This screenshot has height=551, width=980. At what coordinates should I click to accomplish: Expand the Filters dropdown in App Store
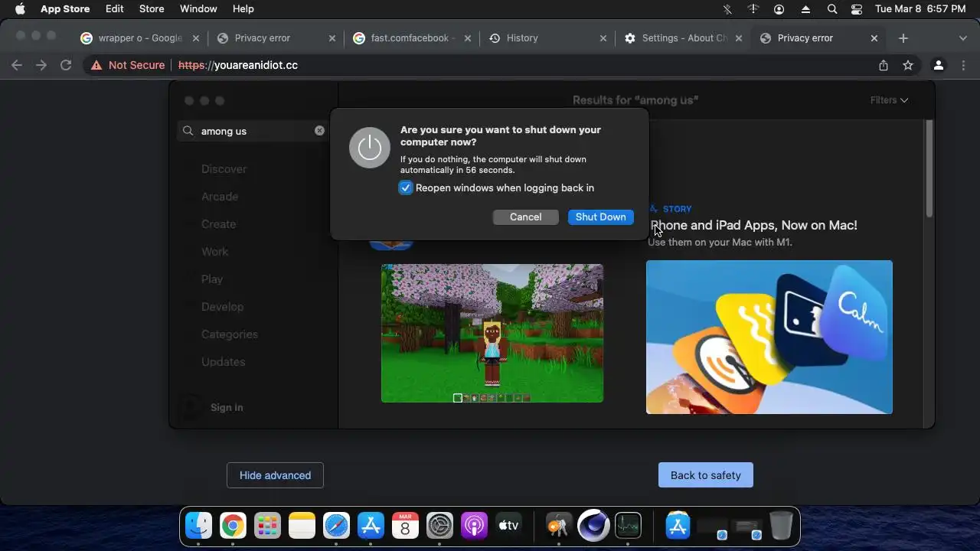tap(889, 99)
